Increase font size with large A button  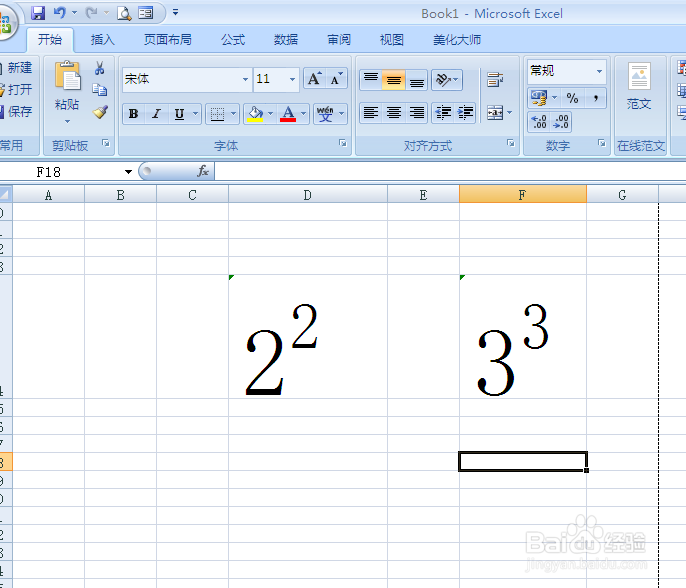click(314, 79)
